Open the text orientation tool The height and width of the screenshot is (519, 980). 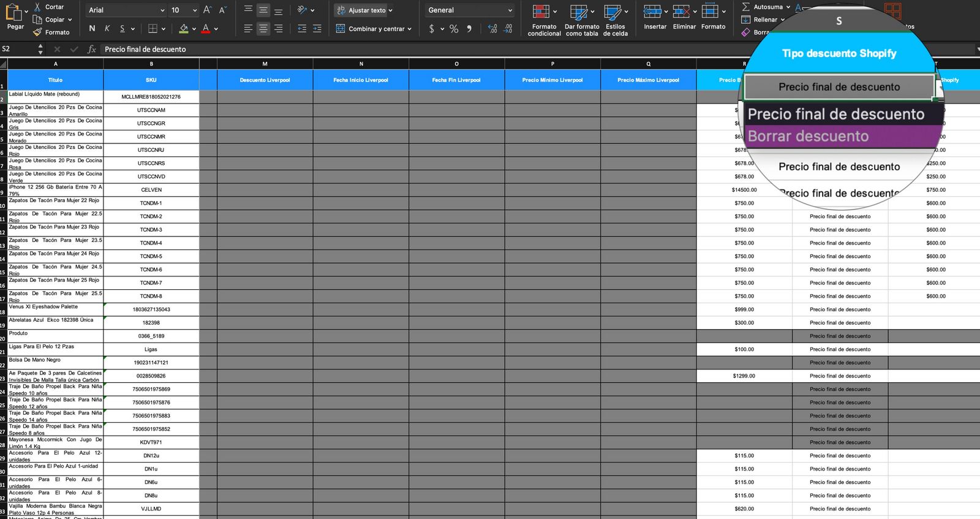tap(301, 10)
